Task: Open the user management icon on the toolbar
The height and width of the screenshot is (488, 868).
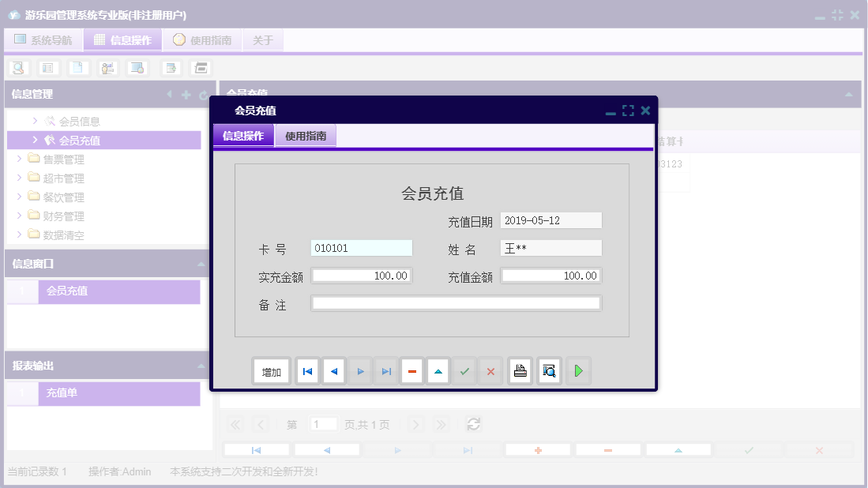Action: pos(107,67)
